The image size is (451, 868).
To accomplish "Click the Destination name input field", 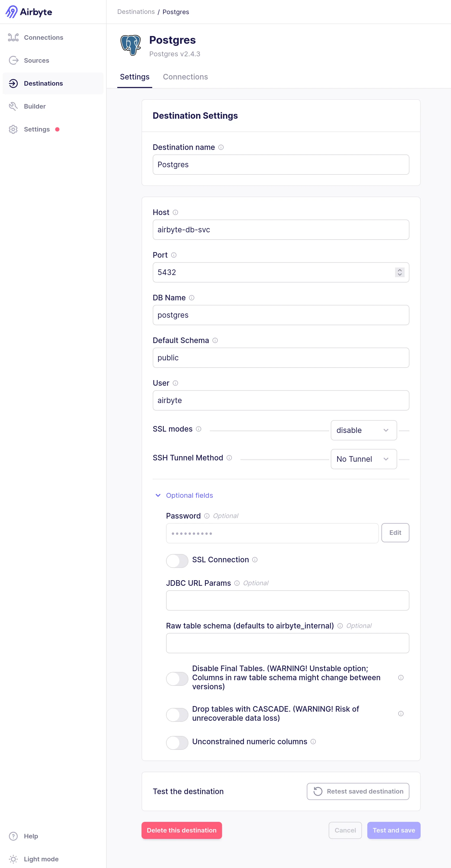I will [x=281, y=165].
